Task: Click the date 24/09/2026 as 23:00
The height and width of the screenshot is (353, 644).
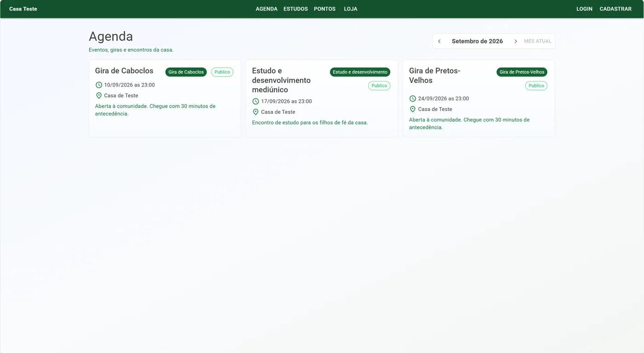Action: click(x=443, y=98)
